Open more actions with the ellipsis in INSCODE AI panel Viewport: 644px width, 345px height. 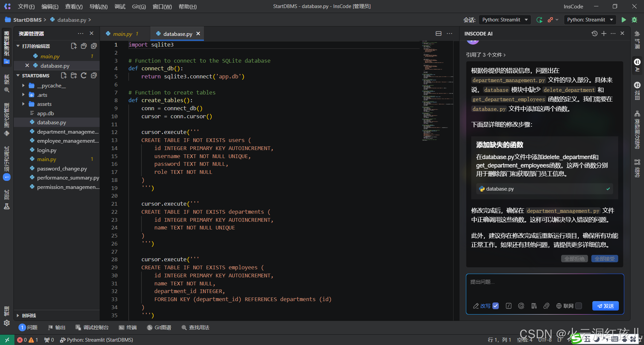click(613, 33)
